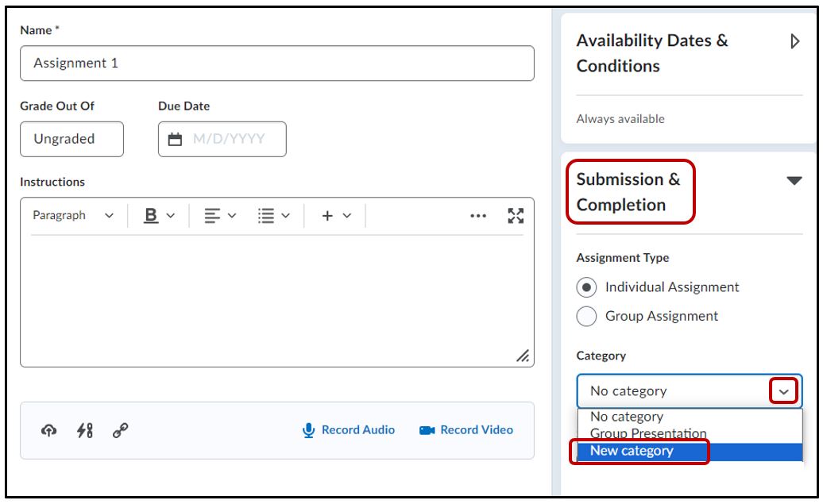Click the three-dots more actions icon
Screen dimensions: 823x504
478,216
